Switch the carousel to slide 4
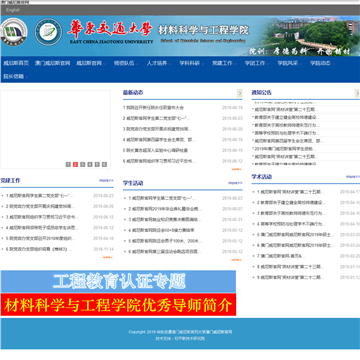The image size is (360, 360). point(90,164)
